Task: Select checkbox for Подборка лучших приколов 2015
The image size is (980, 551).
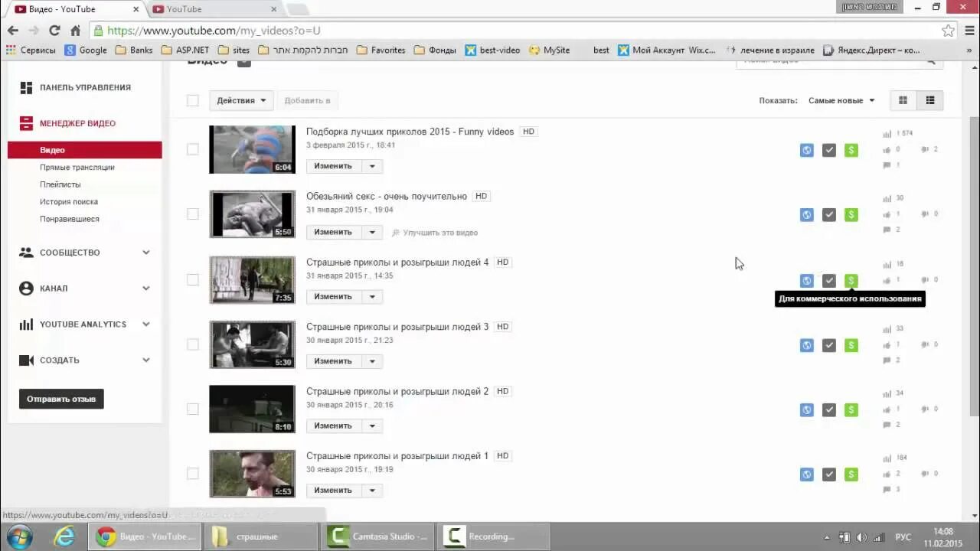Action: (193, 149)
